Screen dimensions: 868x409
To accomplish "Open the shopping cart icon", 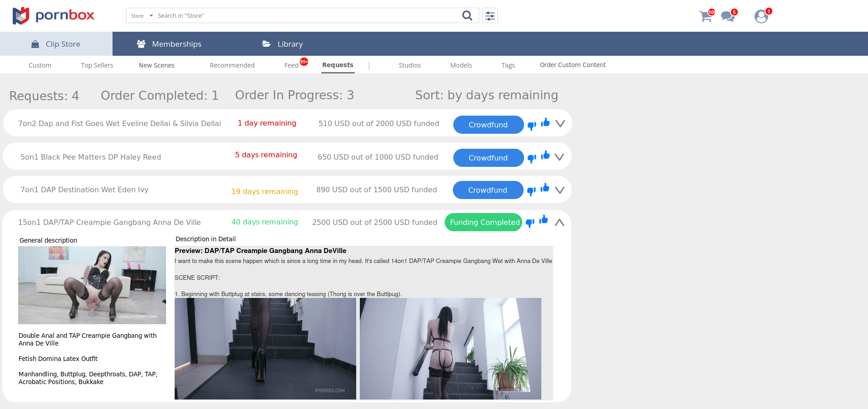I will 705,17.
